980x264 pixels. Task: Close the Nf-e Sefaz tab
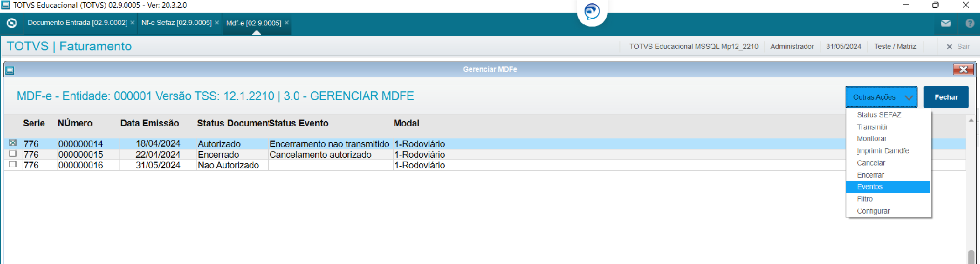(217, 23)
